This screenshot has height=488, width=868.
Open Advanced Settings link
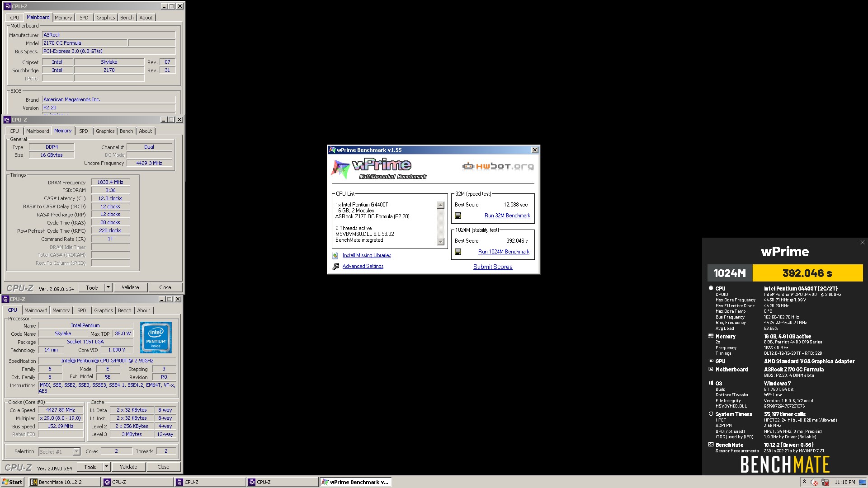point(363,267)
